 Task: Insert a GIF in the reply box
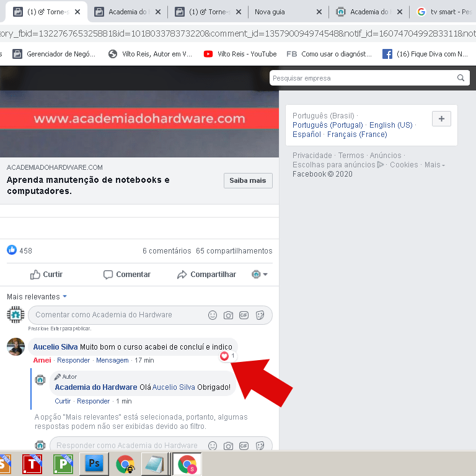tap(244, 446)
